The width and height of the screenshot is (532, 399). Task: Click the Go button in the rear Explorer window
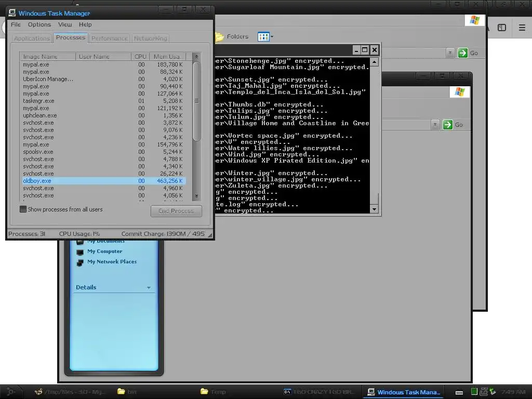click(x=468, y=53)
